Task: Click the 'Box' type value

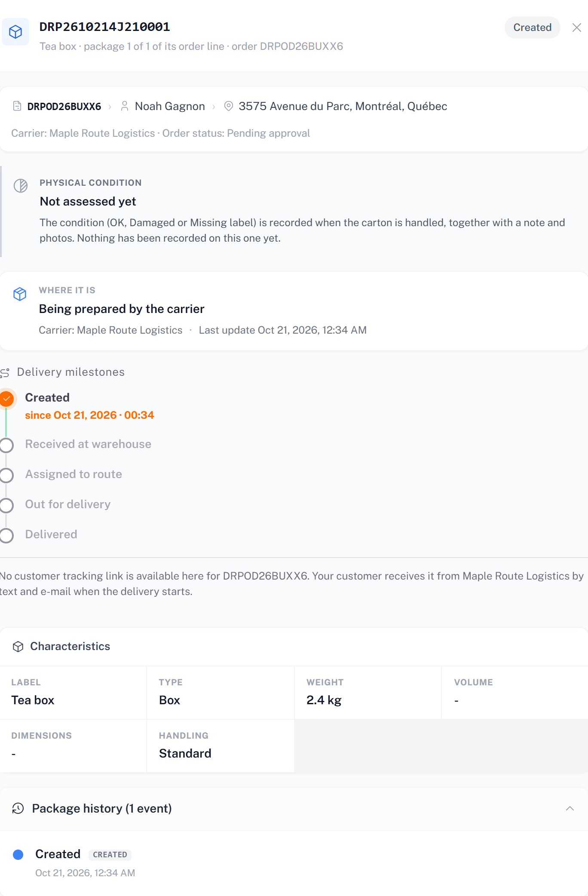Action: (x=169, y=700)
